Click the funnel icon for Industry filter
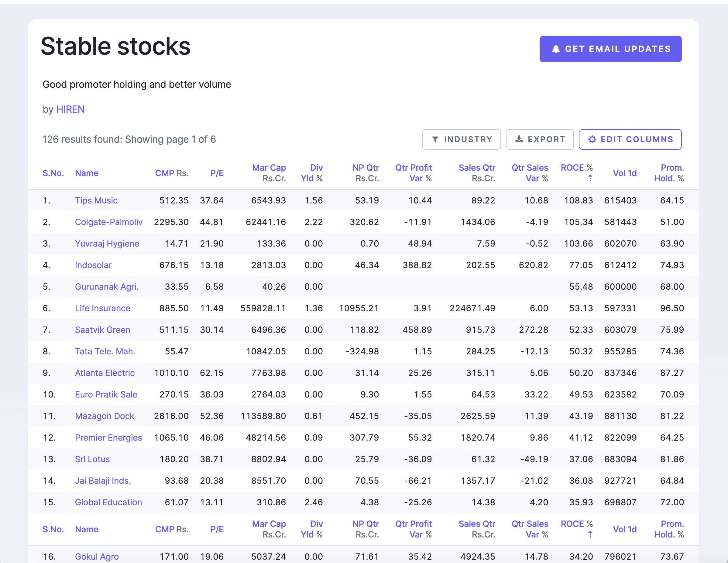Screen dimensions: 728x563 click(435, 139)
